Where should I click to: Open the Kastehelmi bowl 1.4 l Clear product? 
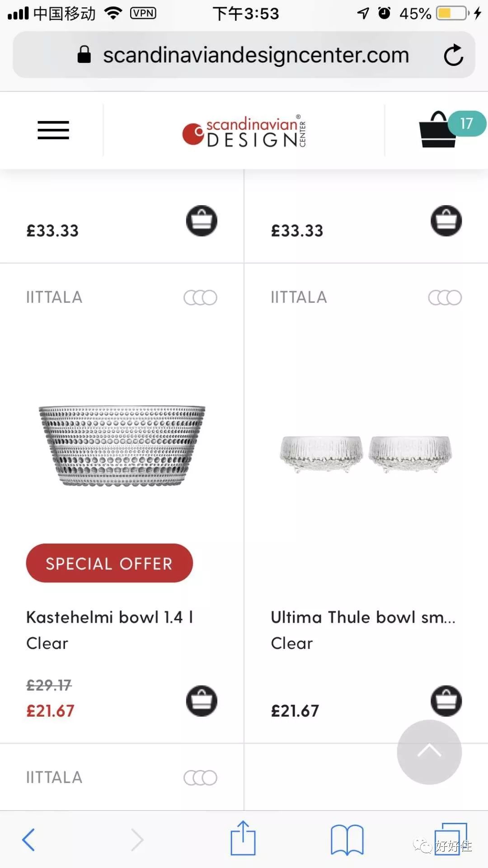[x=110, y=630]
